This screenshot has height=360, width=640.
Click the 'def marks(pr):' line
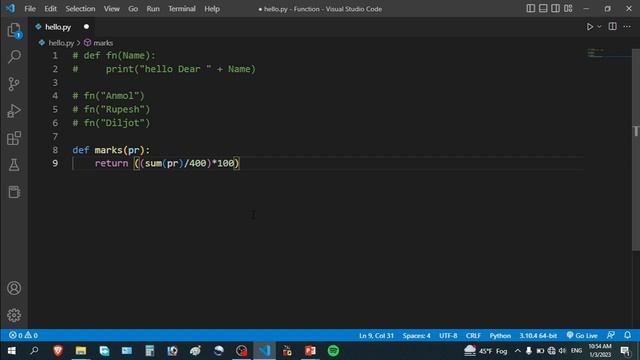pos(111,150)
